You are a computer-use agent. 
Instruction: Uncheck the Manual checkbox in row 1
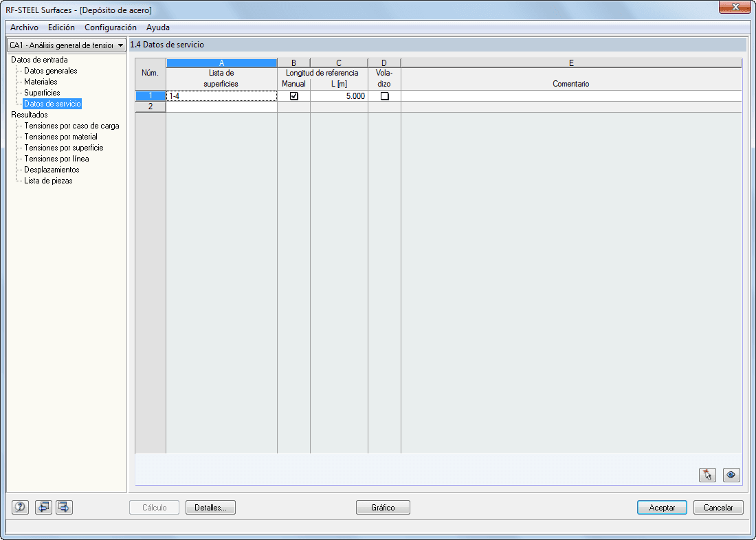[x=293, y=96]
